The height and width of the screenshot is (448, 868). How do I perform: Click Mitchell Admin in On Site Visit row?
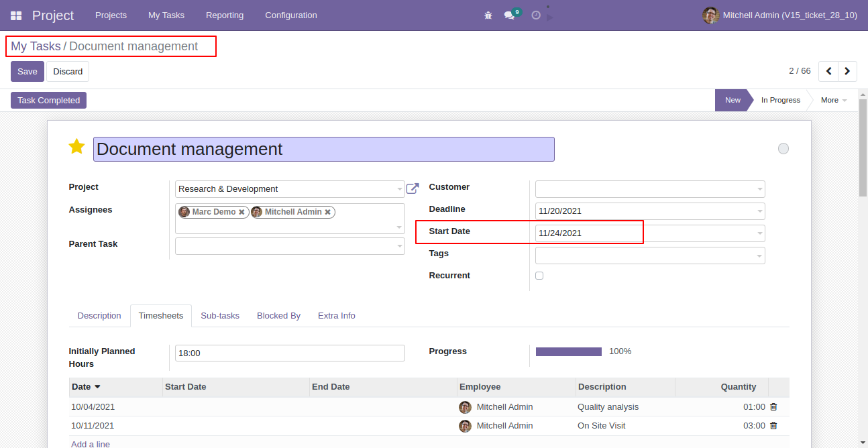point(504,426)
